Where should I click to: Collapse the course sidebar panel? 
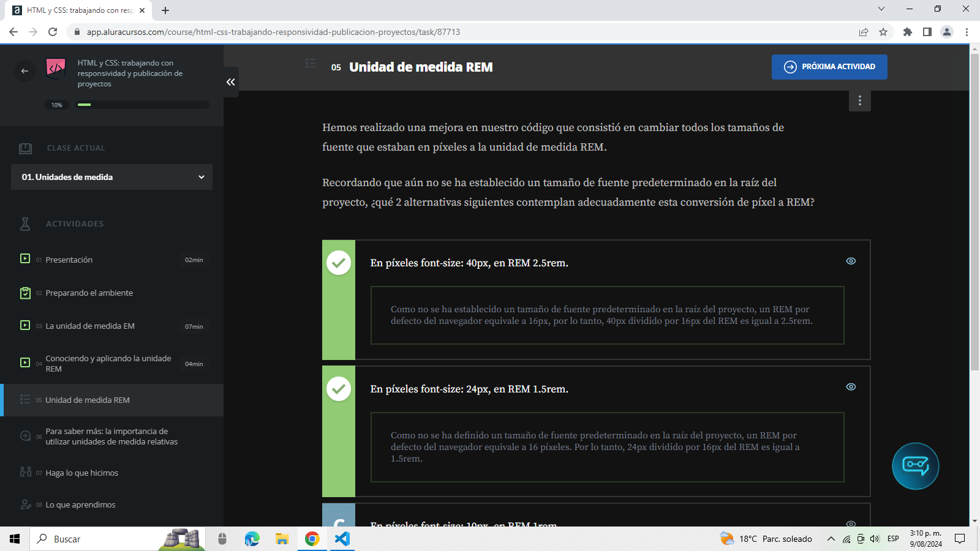[231, 82]
